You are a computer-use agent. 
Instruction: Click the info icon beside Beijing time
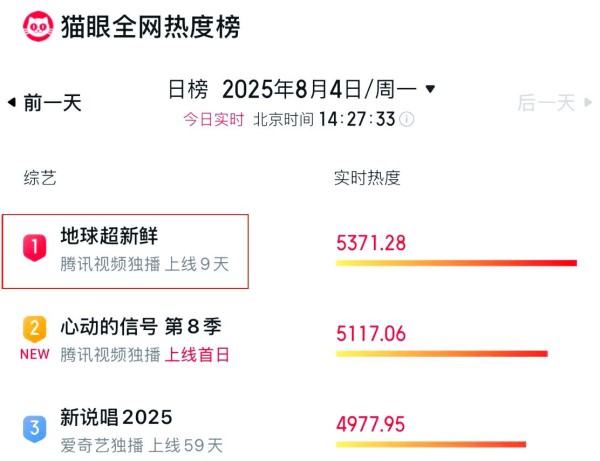click(x=408, y=119)
